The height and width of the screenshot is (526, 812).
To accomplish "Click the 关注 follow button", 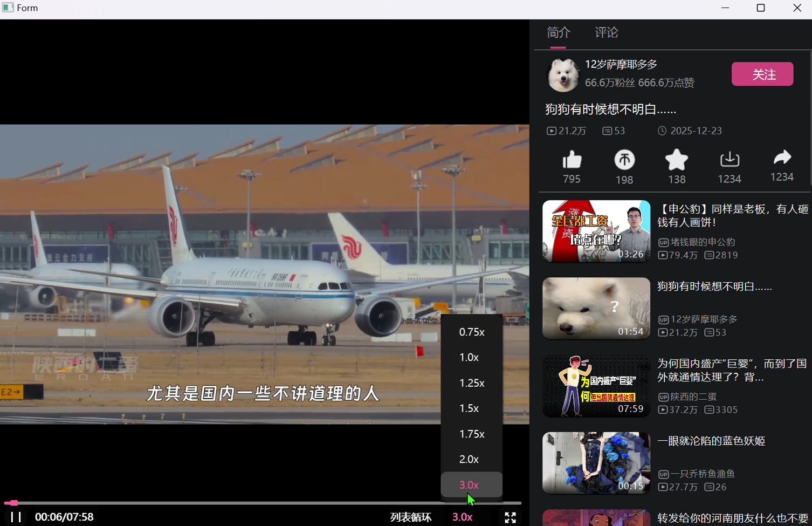I will click(x=762, y=74).
